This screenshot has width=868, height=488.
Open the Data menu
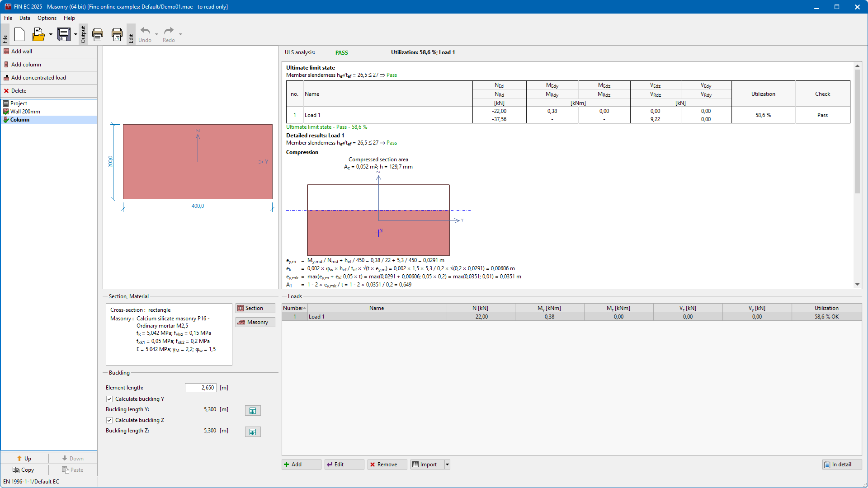25,18
